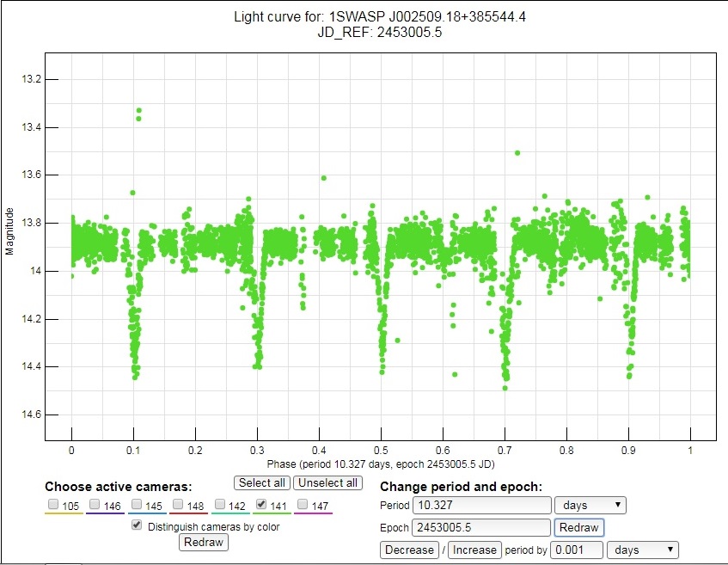Focus the Period input showing 10.327
Viewport: 728px width, 565px height.
pos(481,505)
